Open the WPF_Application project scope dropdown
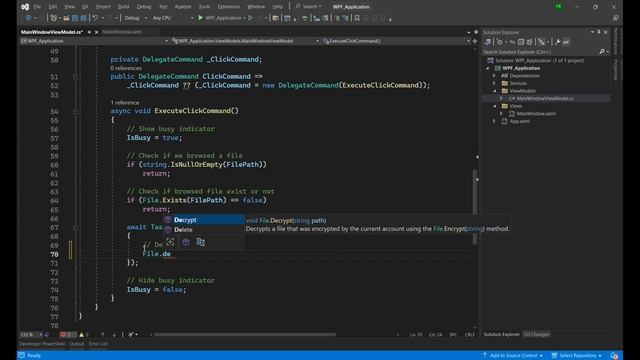The height and width of the screenshot is (360, 640). pos(95,41)
